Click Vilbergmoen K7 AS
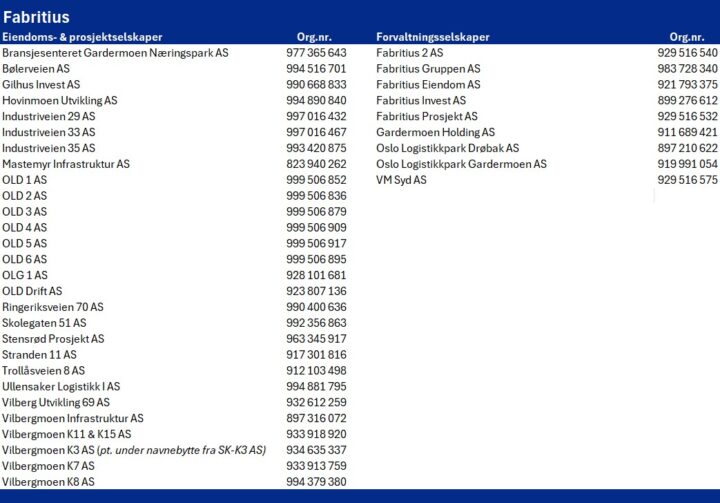This screenshot has width=720, height=503. click(48, 466)
